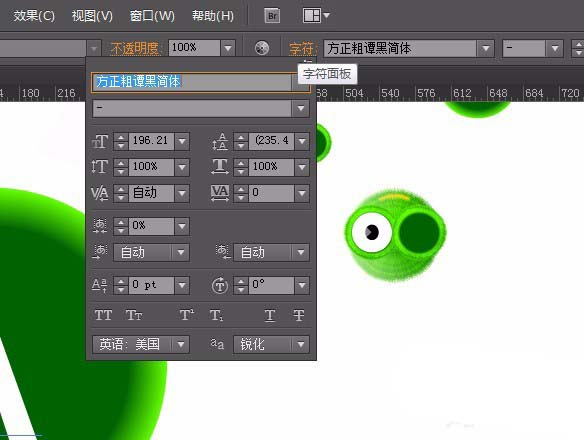The width and height of the screenshot is (584, 440).
Task: Click the panel font name 方正粗谭黑简体 field
Action: tap(191, 82)
